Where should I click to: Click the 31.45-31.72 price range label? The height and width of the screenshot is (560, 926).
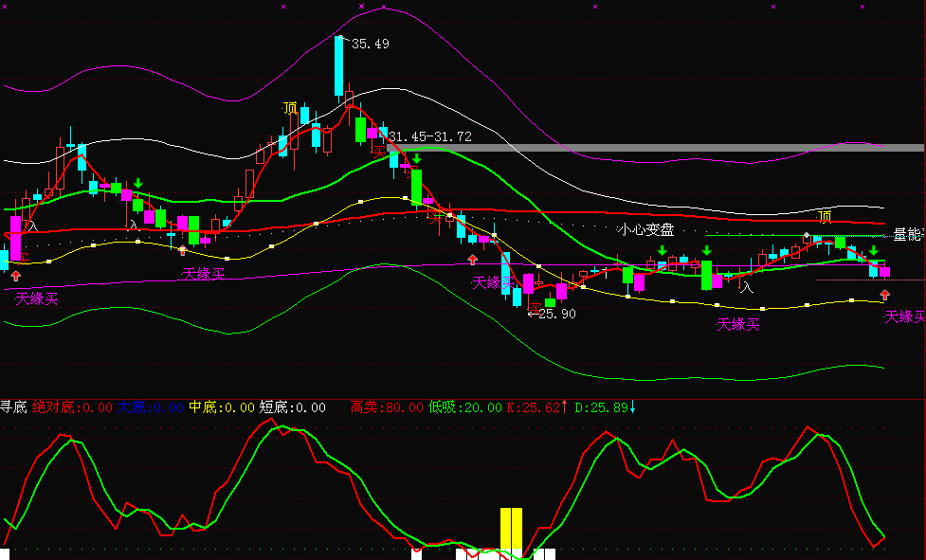430,136
